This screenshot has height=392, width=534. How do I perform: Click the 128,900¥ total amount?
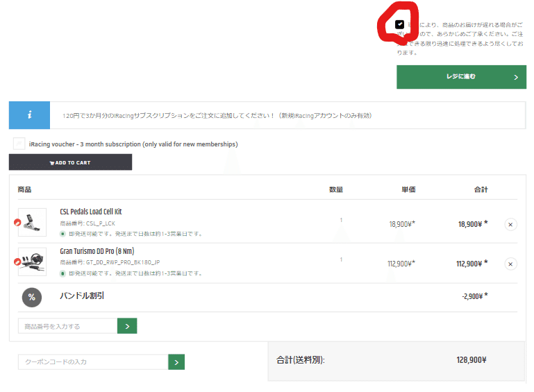click(x=472, y=360)
